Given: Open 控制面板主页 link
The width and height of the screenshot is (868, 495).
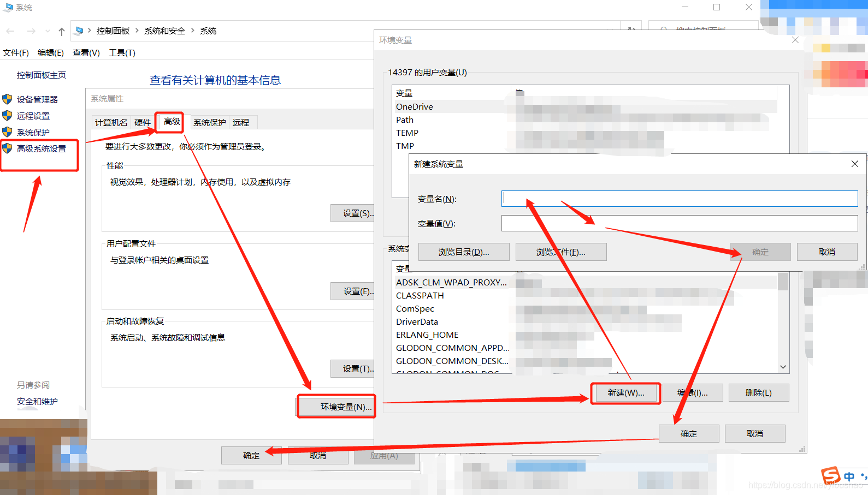Looking at the screenshot, I should pos(42,75).
